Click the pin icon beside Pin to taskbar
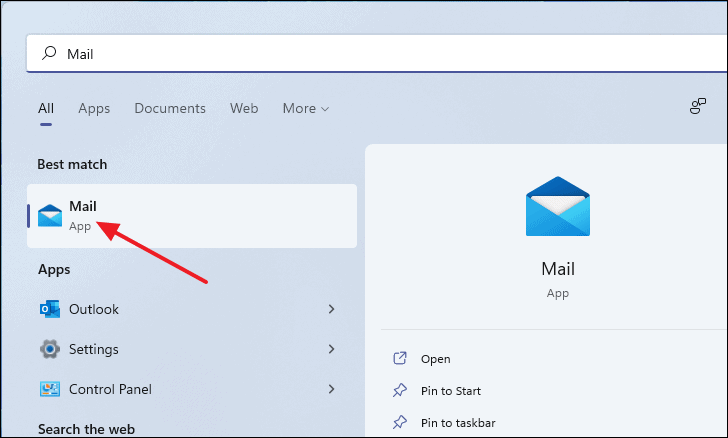Screen dimensions: 728x438 (x=400, y=422)
